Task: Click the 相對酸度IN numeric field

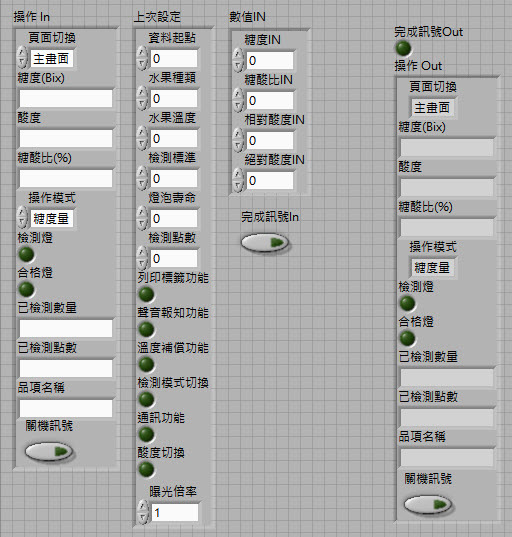Action: point(270,140)
